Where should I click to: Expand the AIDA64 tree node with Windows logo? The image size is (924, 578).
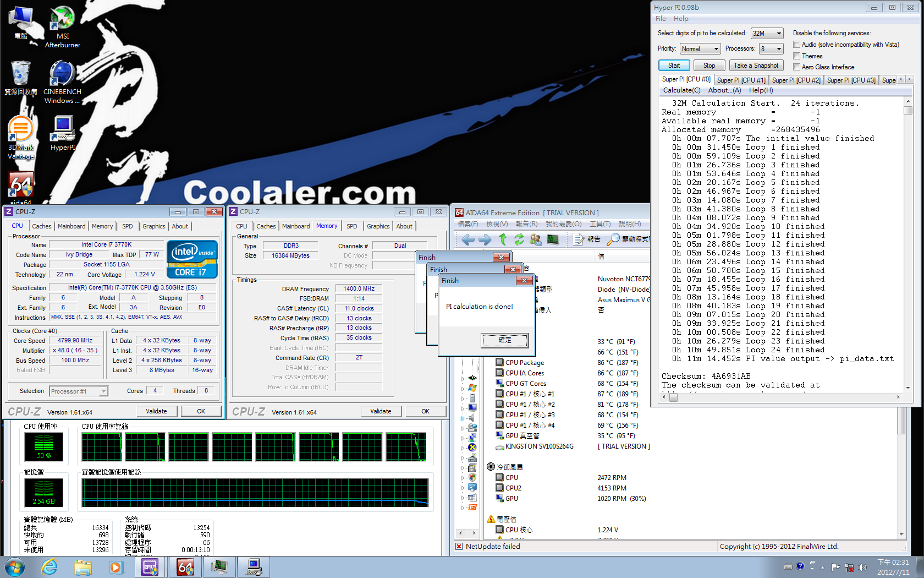(x=463, y=389)
